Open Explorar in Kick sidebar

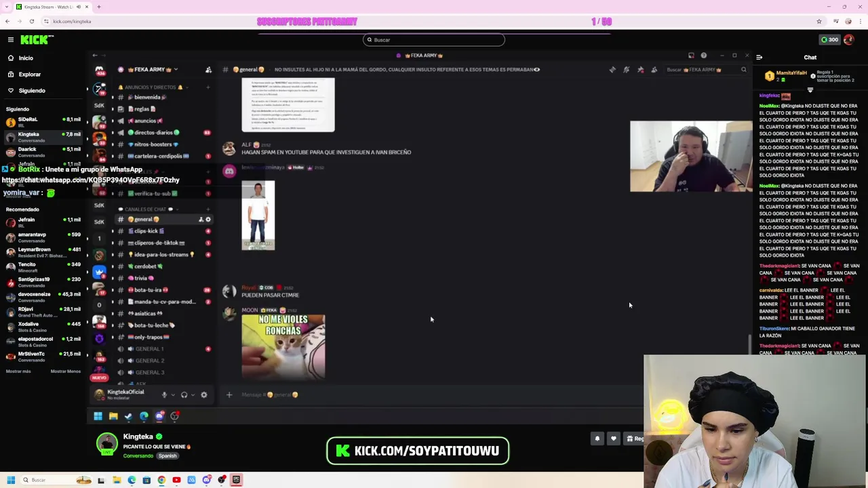29,75
